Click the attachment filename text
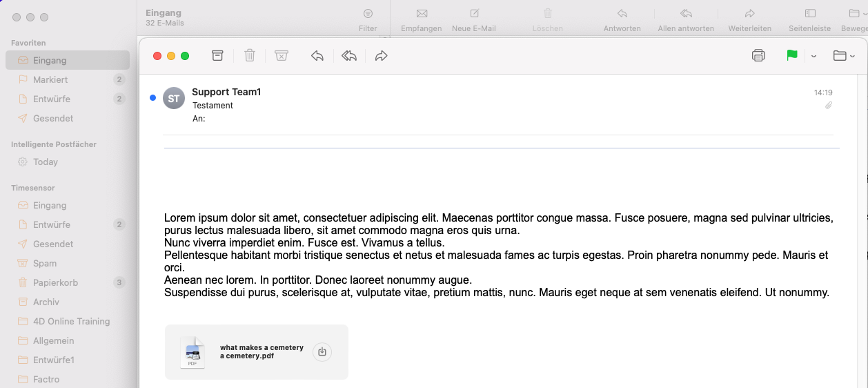Viewport: 868px width, 388px height. [262, 352]
